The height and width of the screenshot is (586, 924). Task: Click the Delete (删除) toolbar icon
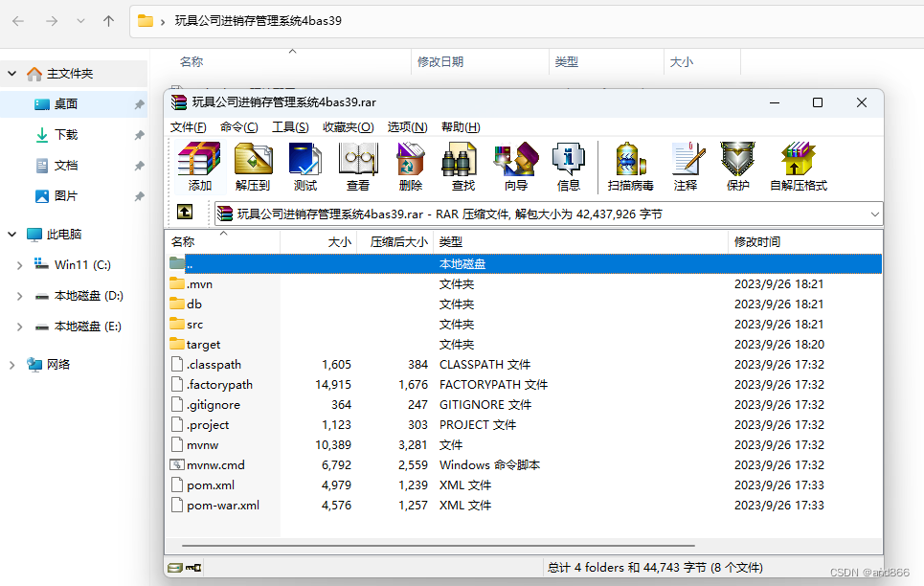pyautogui.click(x=410, y=167)
